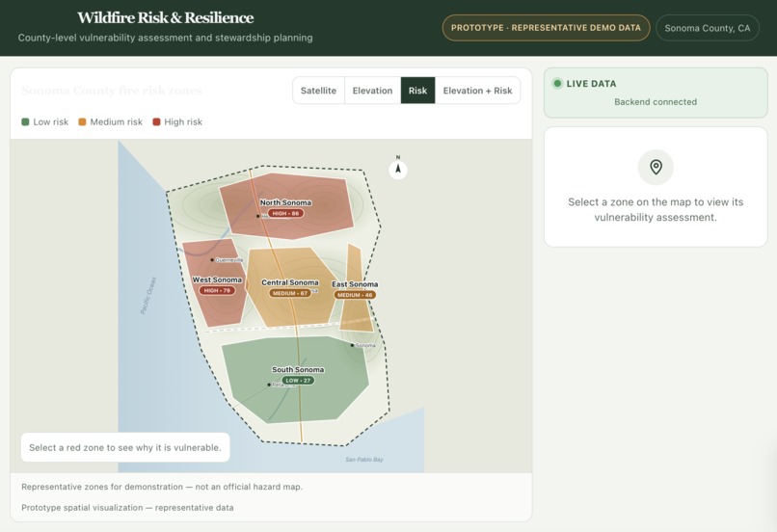This screenshot has height=532, width=777.
Task: Click 'Select a zone on the map' message
Action: point(656,209)
